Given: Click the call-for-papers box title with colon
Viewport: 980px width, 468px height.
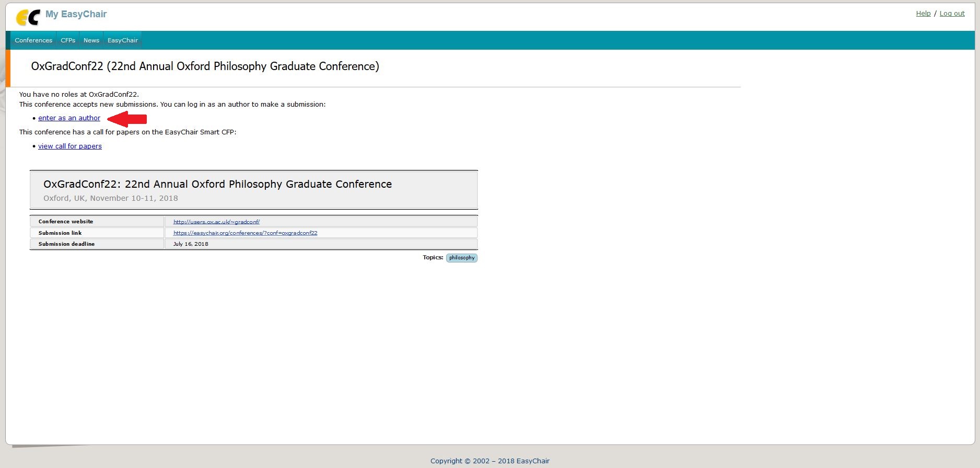Looking at the screenshot, I should 217,184.
